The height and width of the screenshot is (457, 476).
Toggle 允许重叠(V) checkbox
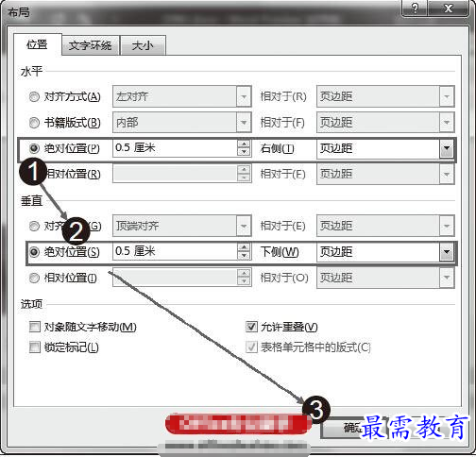click(x=251, y=327)
